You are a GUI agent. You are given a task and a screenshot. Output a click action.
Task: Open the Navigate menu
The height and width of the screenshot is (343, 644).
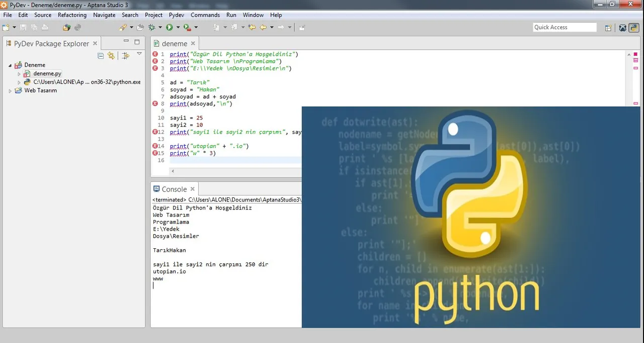tap(104, 15)
